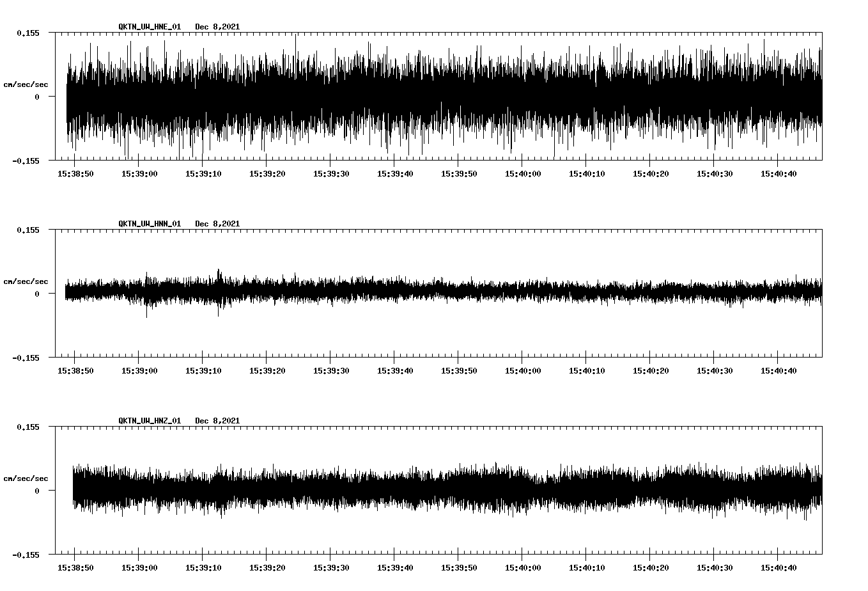
Task: Select the Dec 8,2021 date above HNZ plot
Action: [217, 421]
